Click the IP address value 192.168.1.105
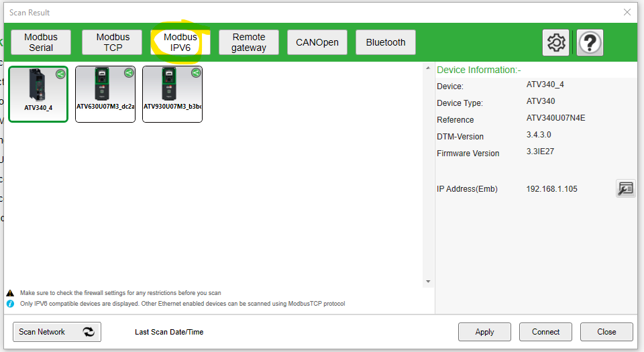The image size is (644, 352). pyautogui.click(x=551, y=188)
